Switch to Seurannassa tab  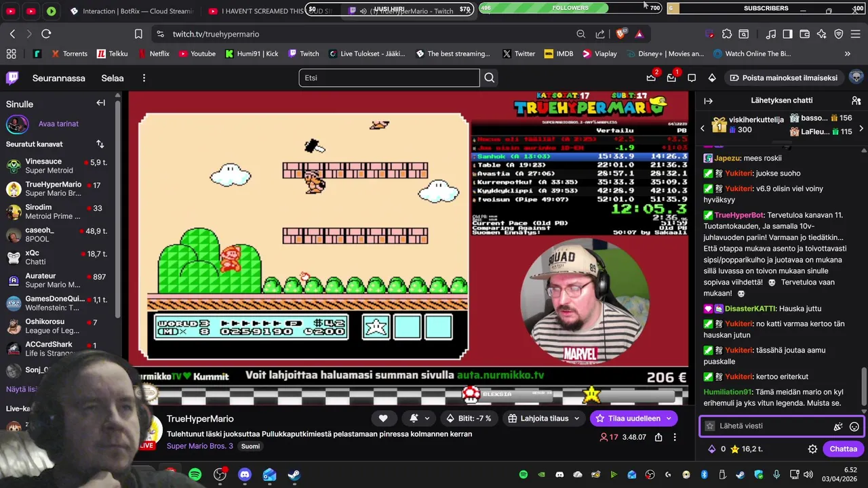click(x=59, y=78)
